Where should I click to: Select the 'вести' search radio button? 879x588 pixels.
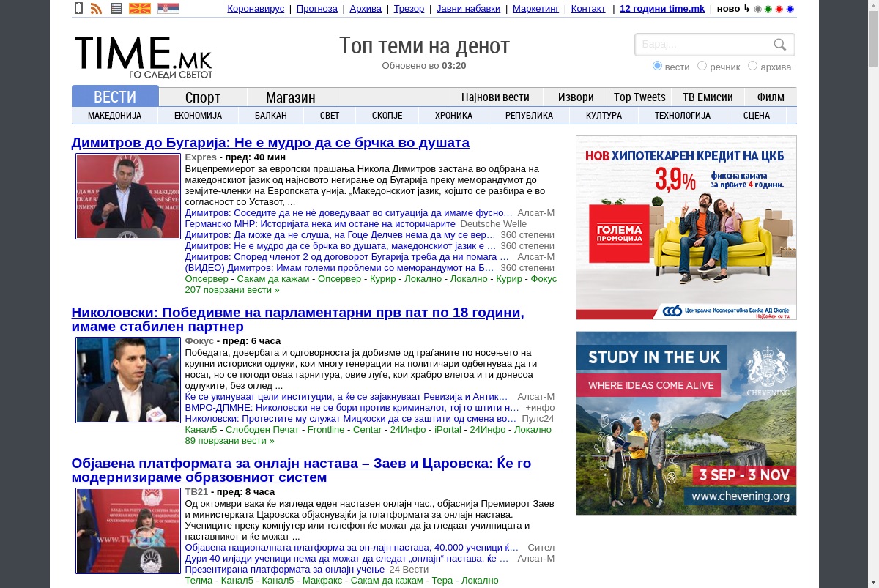point(657,66)
